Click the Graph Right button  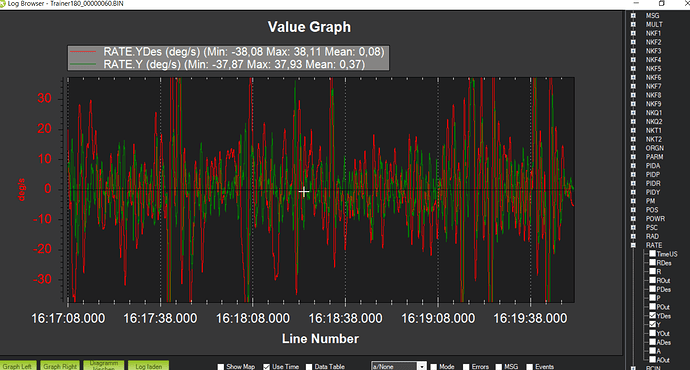(60, 366)
